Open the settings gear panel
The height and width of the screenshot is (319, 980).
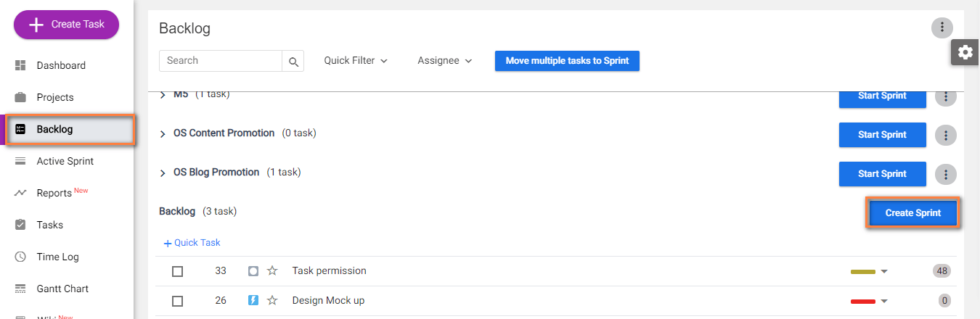pyautogui.click(x=965, y=52)
